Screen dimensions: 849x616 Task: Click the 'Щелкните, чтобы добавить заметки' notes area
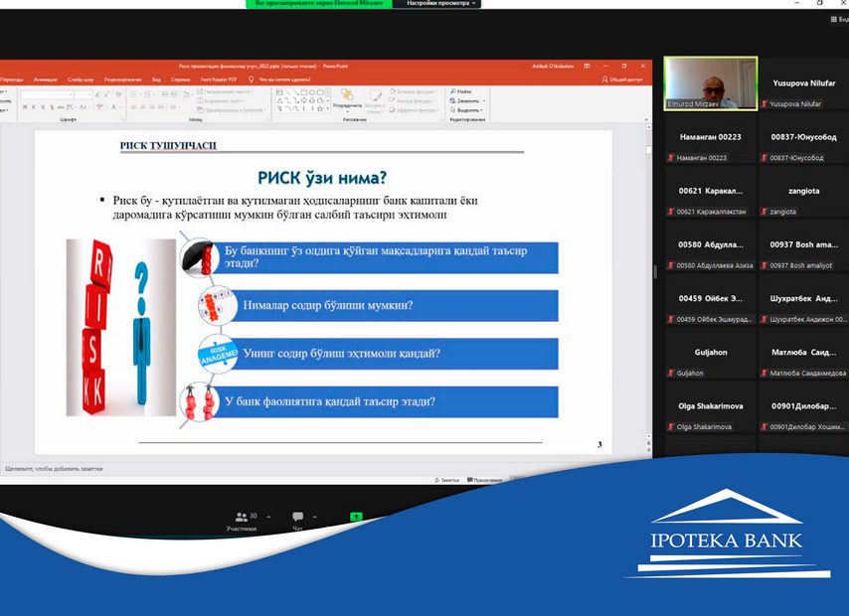54,469
